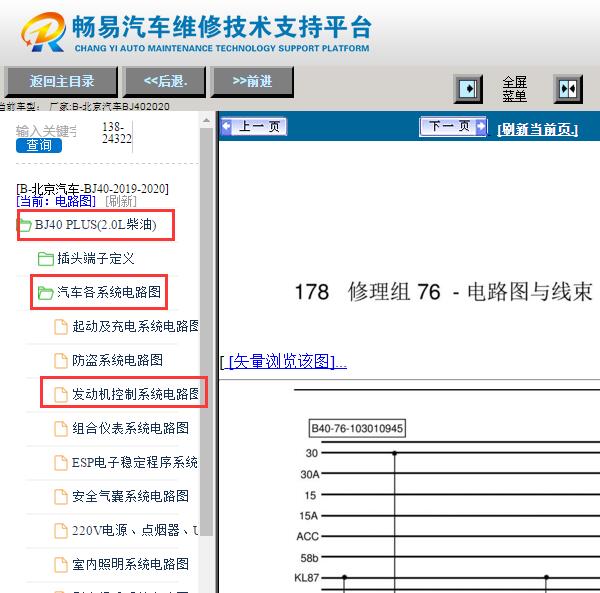The width and height of the screenshot is (600, 593).
Task: Click the double-arrow panel icon right of 全屏菜单
Action: point(568,89)
